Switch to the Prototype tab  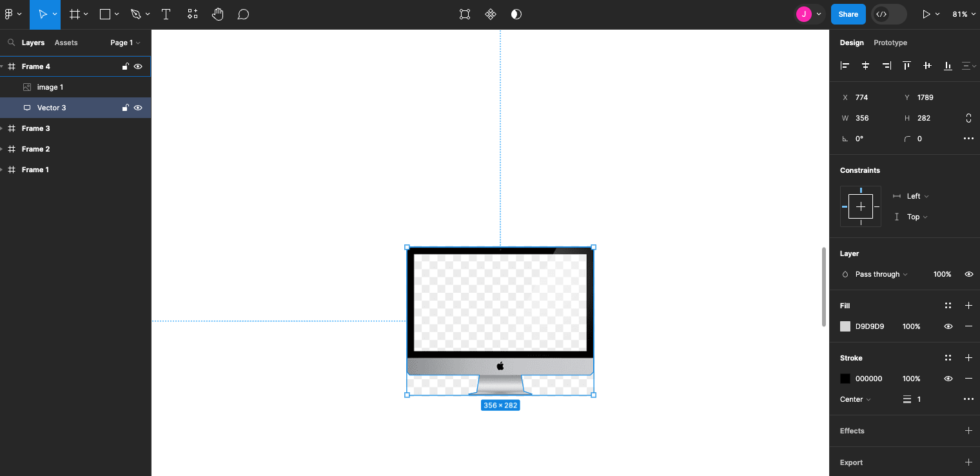pos(890,43)
